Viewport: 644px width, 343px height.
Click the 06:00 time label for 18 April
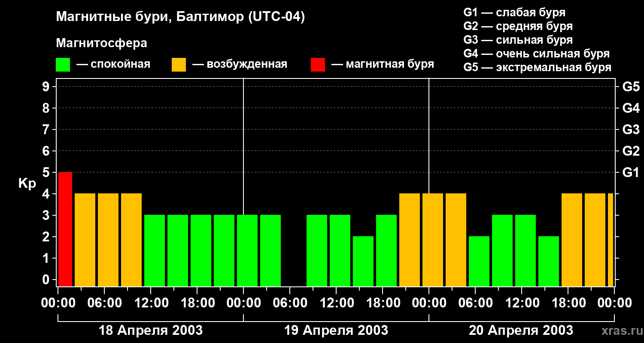(x=104, y=303)
